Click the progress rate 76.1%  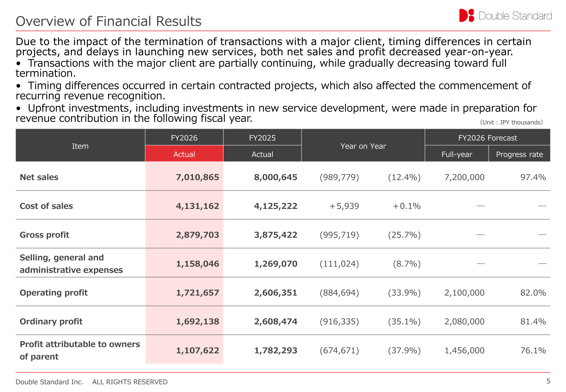[533, 351]
